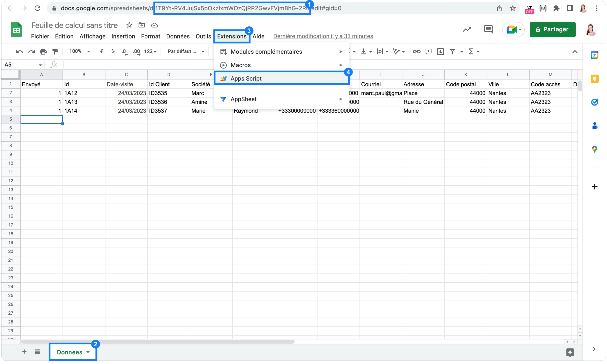Click the formula bar input
The width and height of the screenshot is (607, 364).
323,65
